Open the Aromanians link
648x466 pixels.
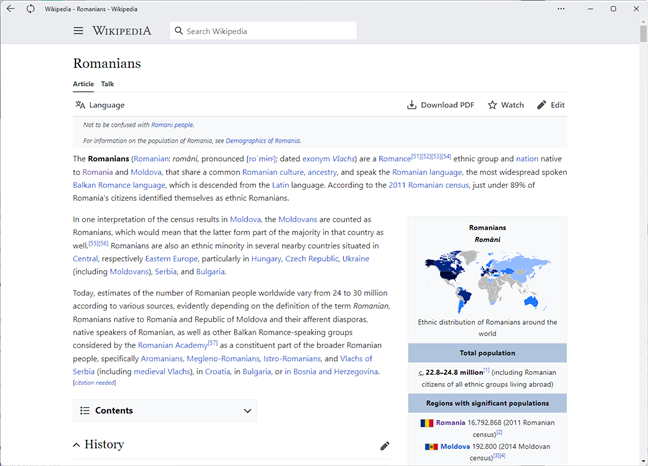(162, 359)
